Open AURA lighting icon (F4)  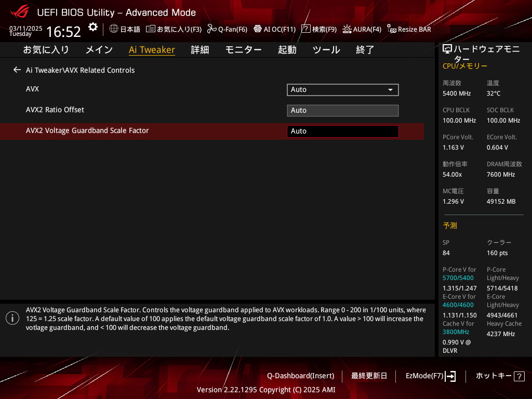(347, 29)
